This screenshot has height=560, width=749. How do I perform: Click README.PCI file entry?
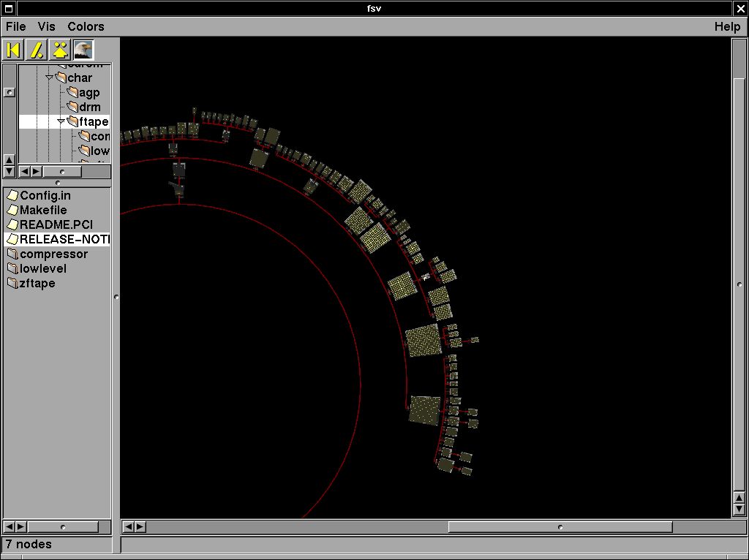click(x=56, y=225)
